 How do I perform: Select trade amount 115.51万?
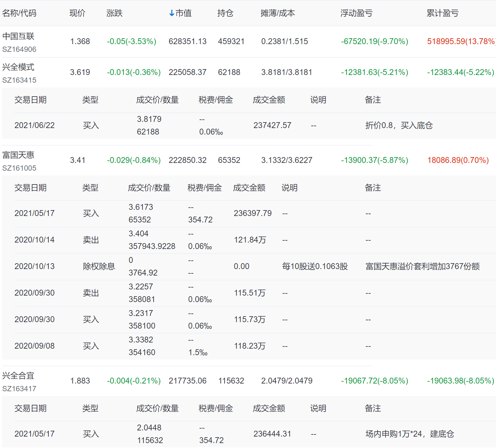point(250,293)
